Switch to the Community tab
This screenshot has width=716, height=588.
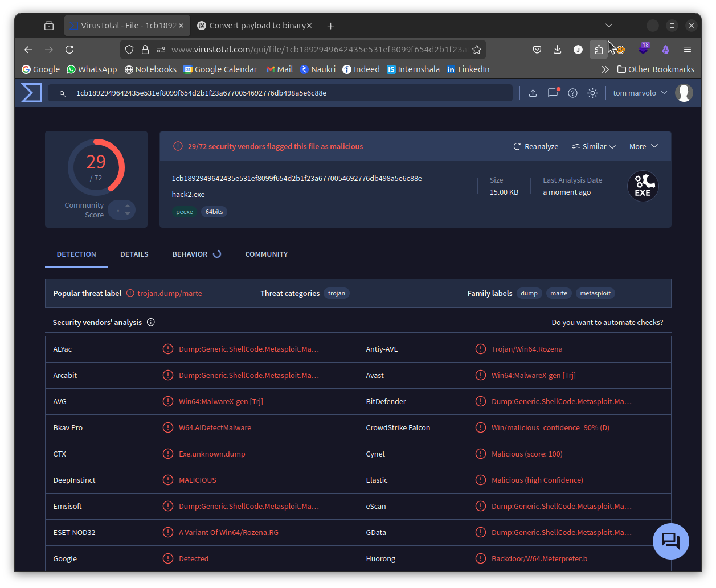click(x=267, y=254)
